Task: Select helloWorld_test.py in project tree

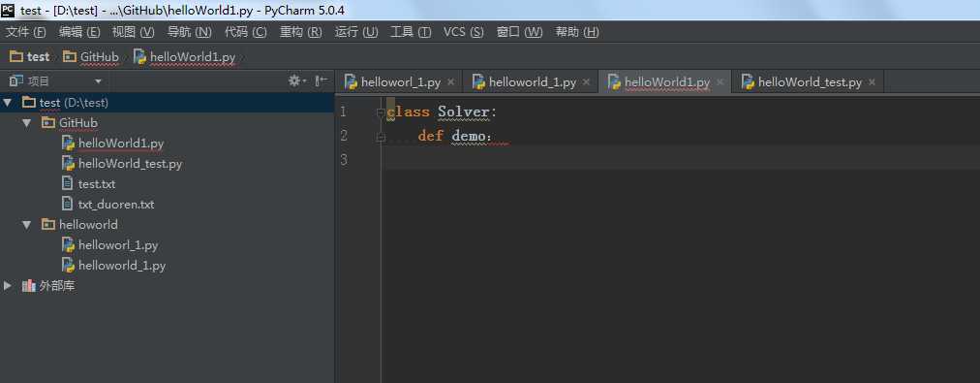Action: pos(130,164)
